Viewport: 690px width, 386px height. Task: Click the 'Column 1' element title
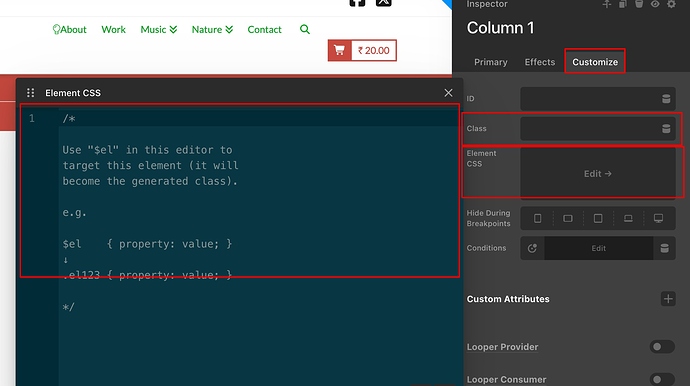[x=500, y=28]
